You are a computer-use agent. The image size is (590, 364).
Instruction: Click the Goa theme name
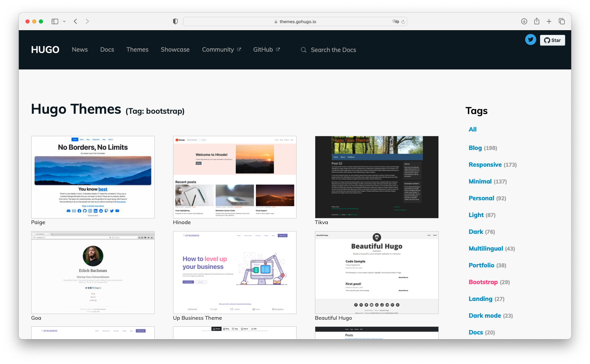click(36, 318)
